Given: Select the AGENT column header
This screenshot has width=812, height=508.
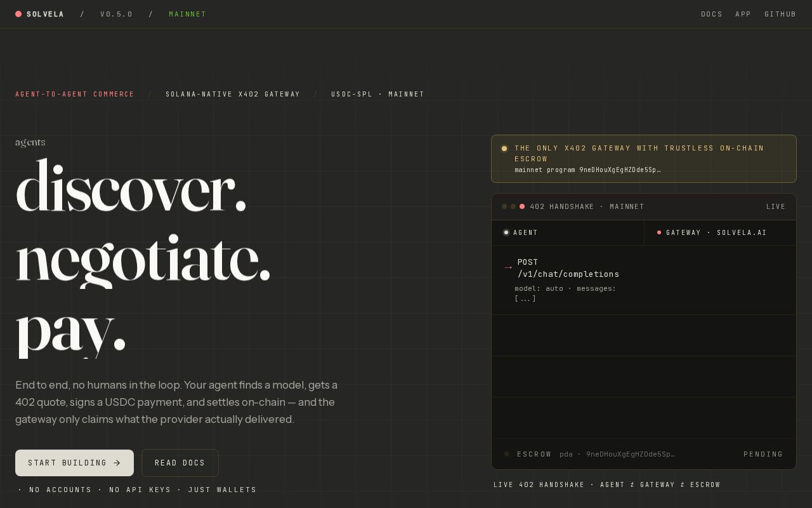Looking at the screenshot, I should click(x=568, y=232).
